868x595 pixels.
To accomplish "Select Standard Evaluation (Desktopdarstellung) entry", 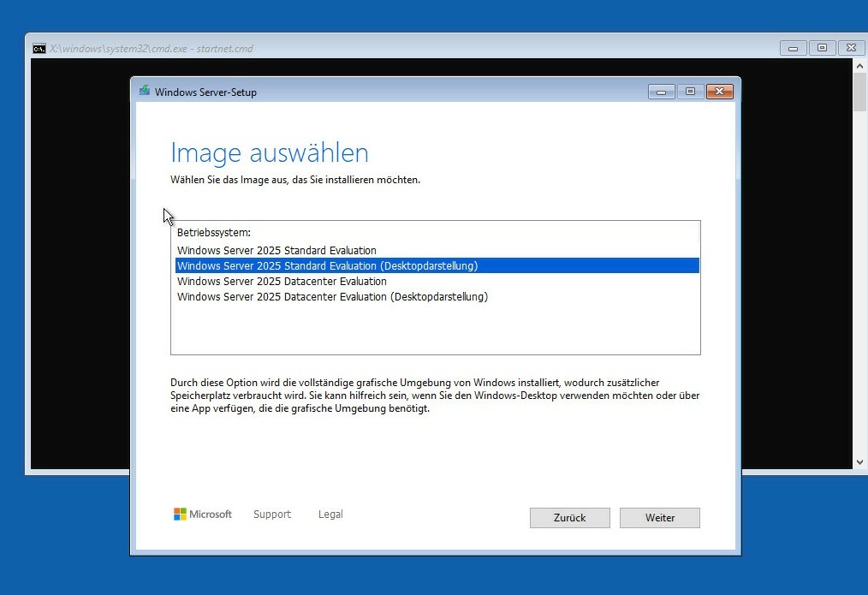I will coord(437,265).
